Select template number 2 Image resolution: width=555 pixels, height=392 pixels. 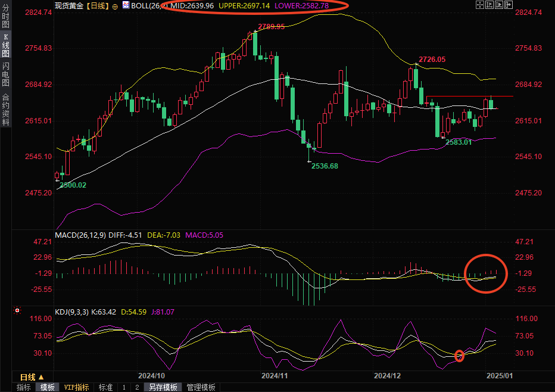(x=136, y=387)
